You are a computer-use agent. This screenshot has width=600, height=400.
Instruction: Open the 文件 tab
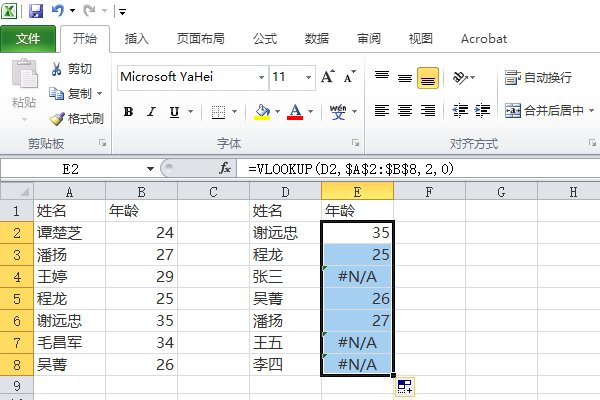click(x=28, y=39)
